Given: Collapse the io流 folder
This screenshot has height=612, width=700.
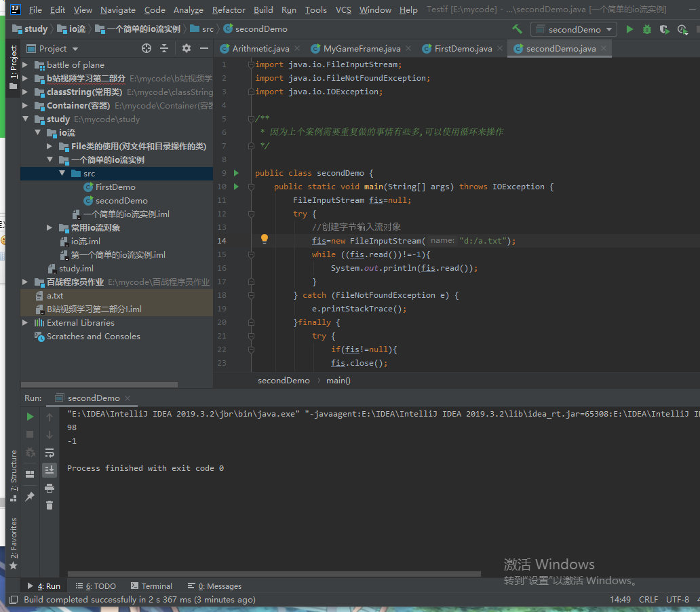Looking at the screenshot, I should click(x=38, y=133).
